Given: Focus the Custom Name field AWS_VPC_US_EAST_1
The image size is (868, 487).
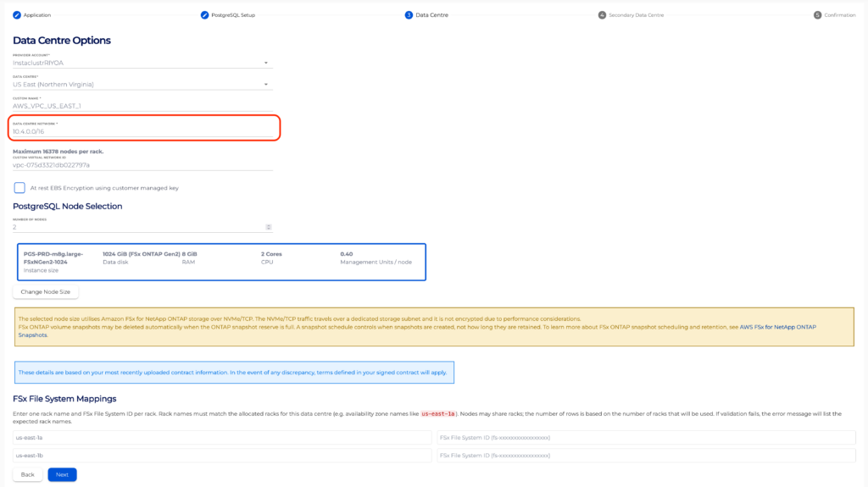Looking at the screenshot, I should tap(142, 106).
